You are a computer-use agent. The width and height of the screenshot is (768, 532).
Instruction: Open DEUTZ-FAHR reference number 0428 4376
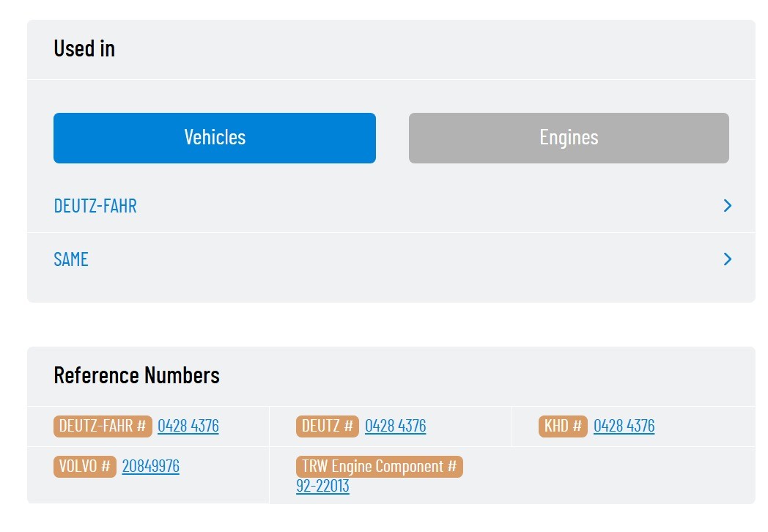point(188,426)
